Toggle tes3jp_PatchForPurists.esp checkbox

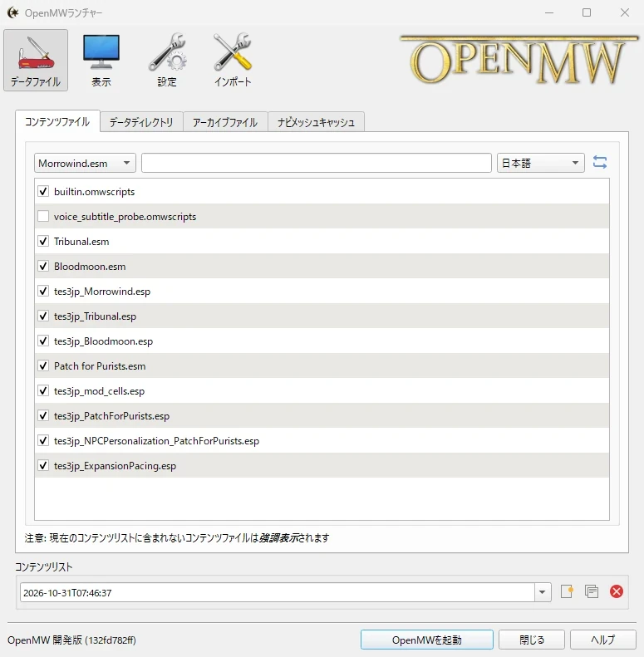pyautogui.click(x=43, y=415)
